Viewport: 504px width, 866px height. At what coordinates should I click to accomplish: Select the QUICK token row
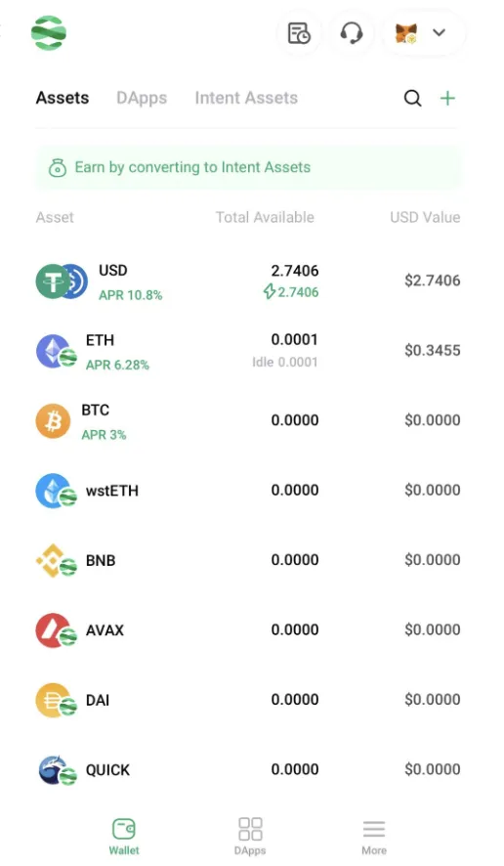coord(248,770)
